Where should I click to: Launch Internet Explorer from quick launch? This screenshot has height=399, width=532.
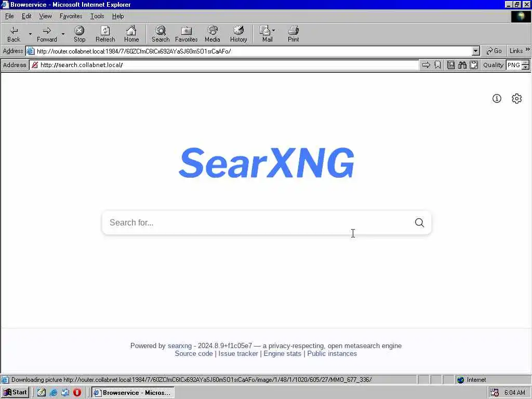pos(54,393)
